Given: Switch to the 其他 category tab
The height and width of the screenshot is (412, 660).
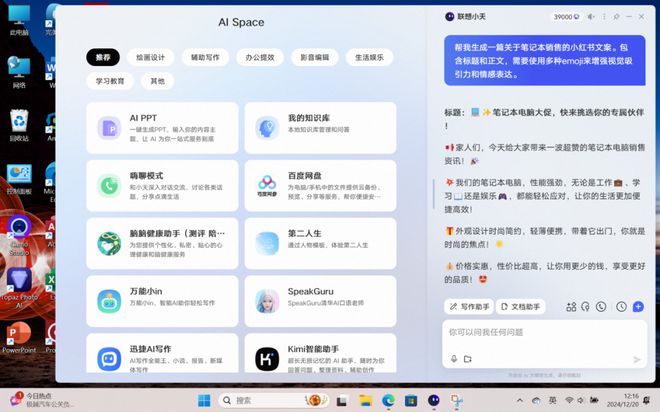Looking at the screenshot, I should pos(157,81).
